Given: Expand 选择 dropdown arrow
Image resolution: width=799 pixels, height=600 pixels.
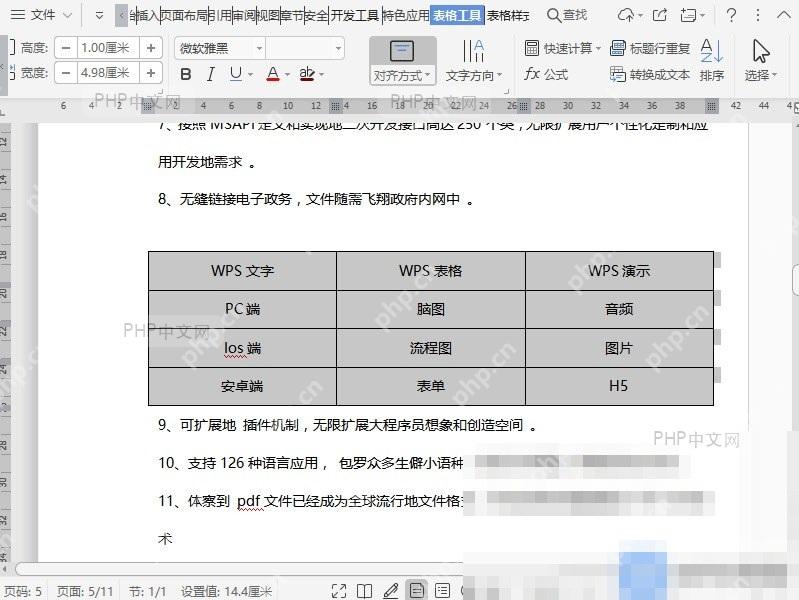Looking at the screenshot, I should pyautogui.click(x=775, y=75).
